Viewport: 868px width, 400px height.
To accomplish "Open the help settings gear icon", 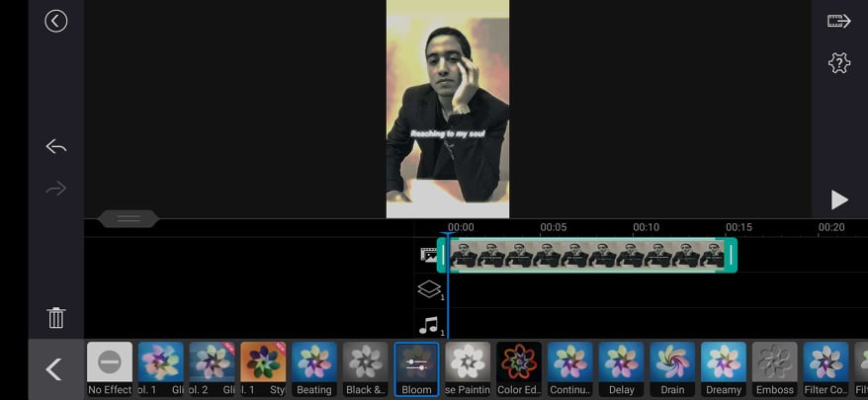I will click(839, 63).
